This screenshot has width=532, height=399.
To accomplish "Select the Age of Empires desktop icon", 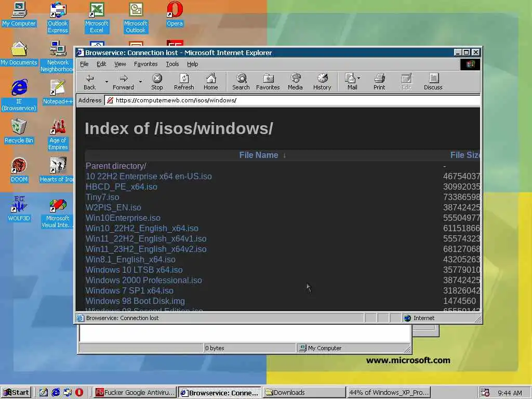I will [58, 135].
